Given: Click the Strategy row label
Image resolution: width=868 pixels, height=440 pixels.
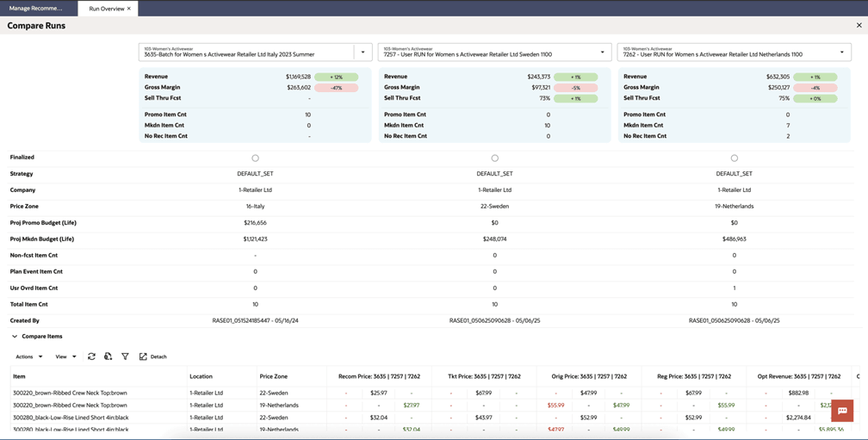Looking at the screenshot, I should click(21, 174).
